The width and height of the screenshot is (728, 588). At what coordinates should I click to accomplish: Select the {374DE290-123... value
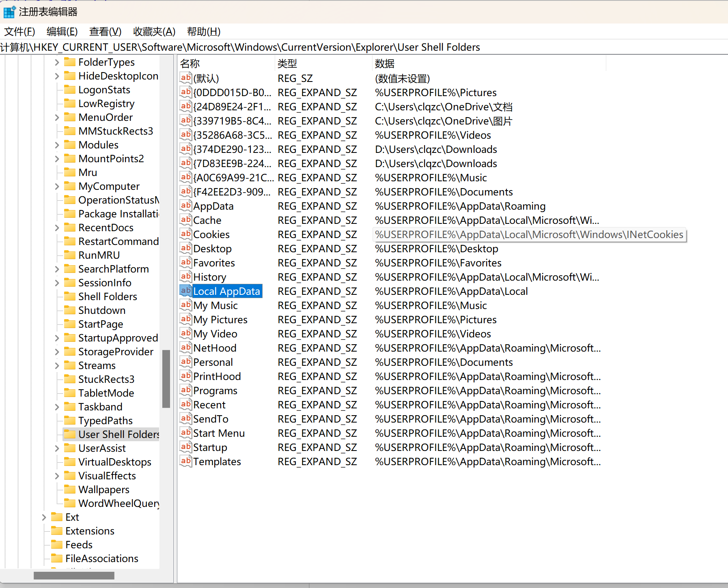tap(232, 149)
